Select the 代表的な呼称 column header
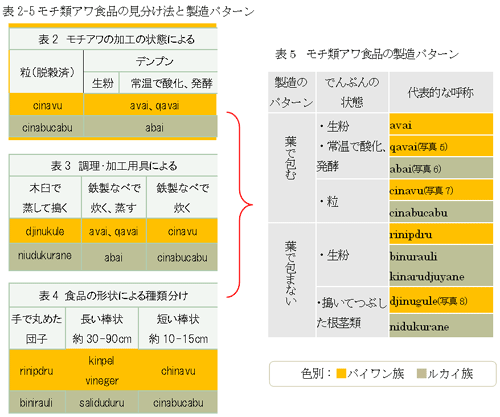The image size is (500, 417). [x=441, y=92]
